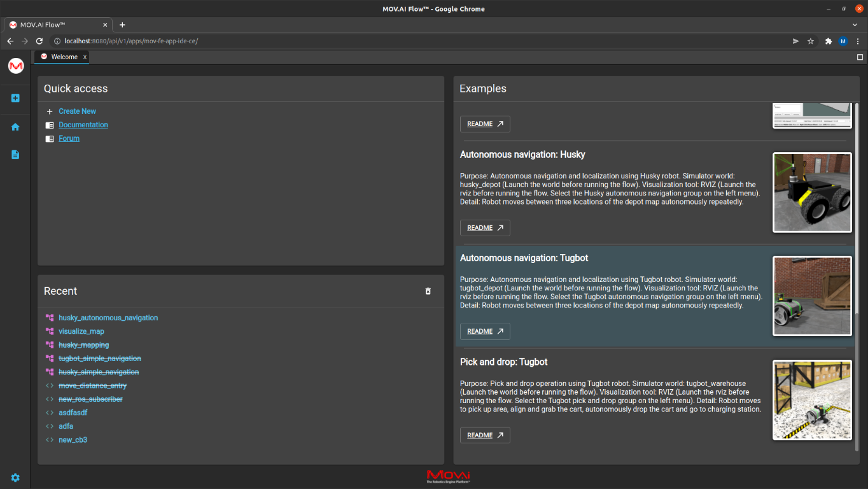Viewport: 868px width, 489px height.
Task: Open README for Autonomous navigation: Husky
Action: point(485,228)
